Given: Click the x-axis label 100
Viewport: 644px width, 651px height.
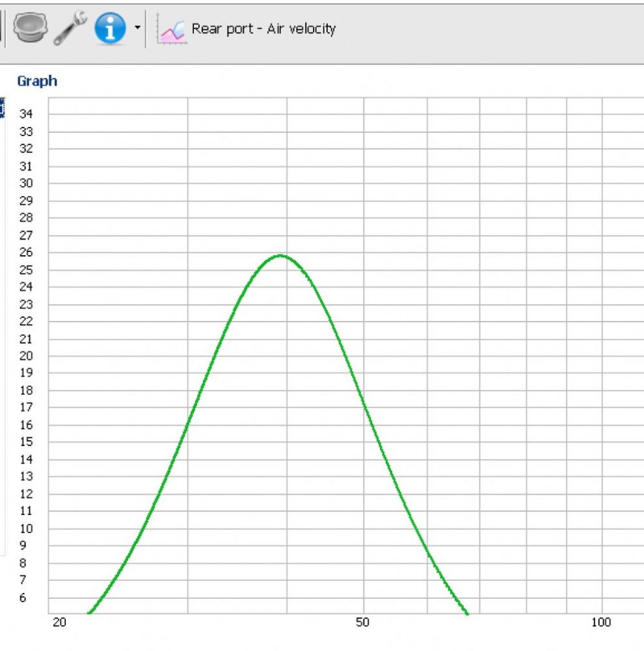Looking at the screenshot, I should (601, 622).
